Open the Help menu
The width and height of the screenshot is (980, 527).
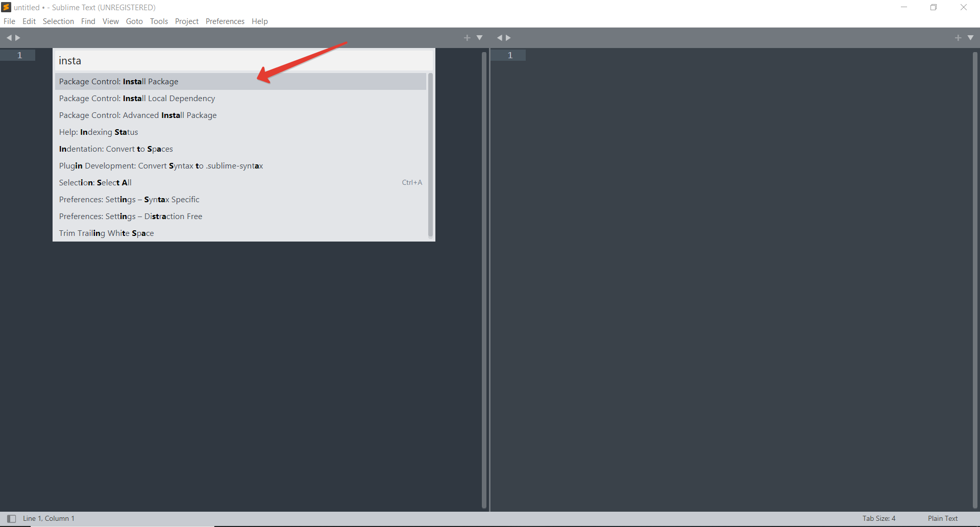pyautogui.click(x=260, y=21)
